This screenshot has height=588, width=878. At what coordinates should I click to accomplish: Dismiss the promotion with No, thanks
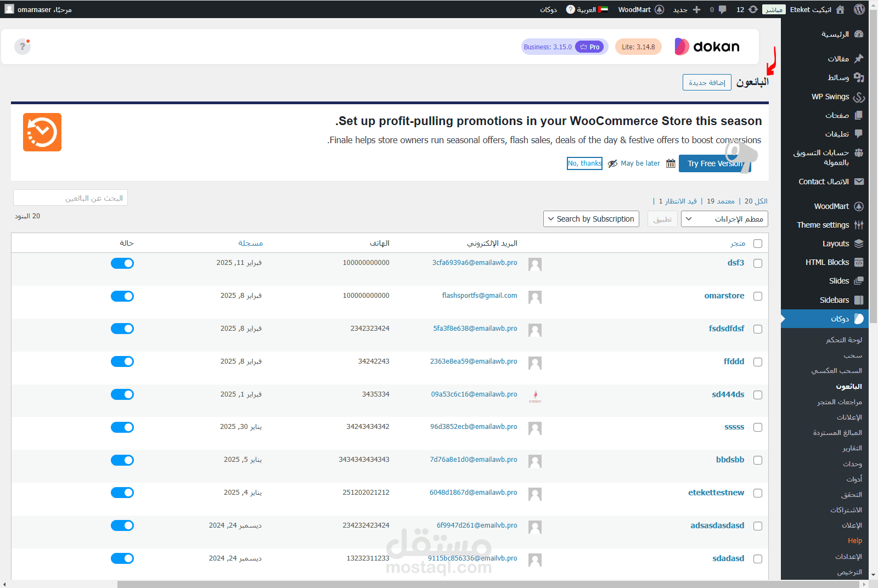584,163
